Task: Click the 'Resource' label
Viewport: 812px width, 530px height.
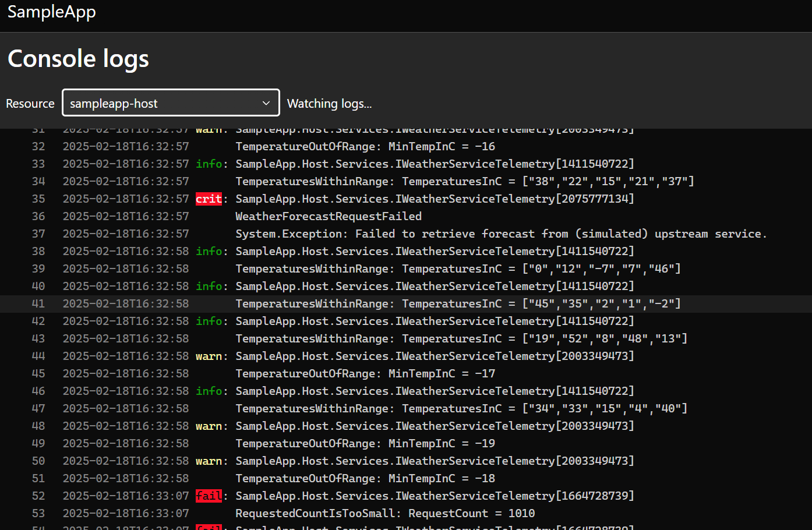Action: [x=30, y=104]
